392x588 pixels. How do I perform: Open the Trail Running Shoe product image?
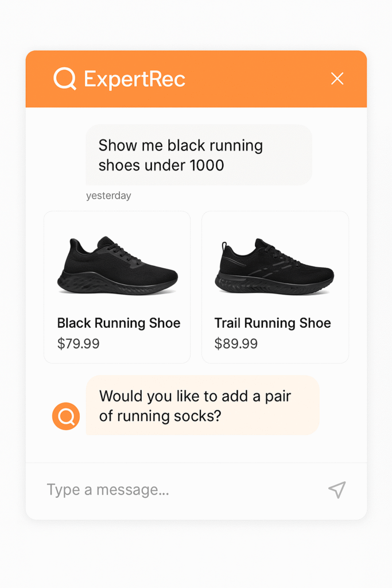tap(274, 267)
